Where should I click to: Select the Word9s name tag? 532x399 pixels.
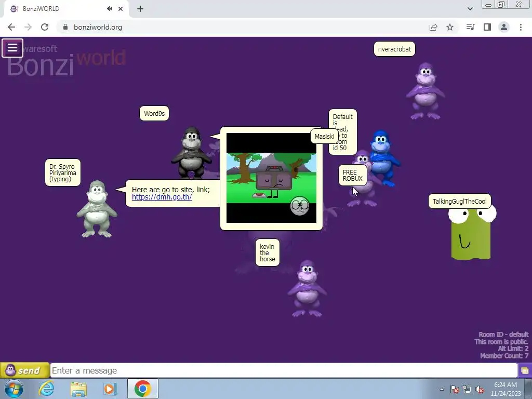154,113
